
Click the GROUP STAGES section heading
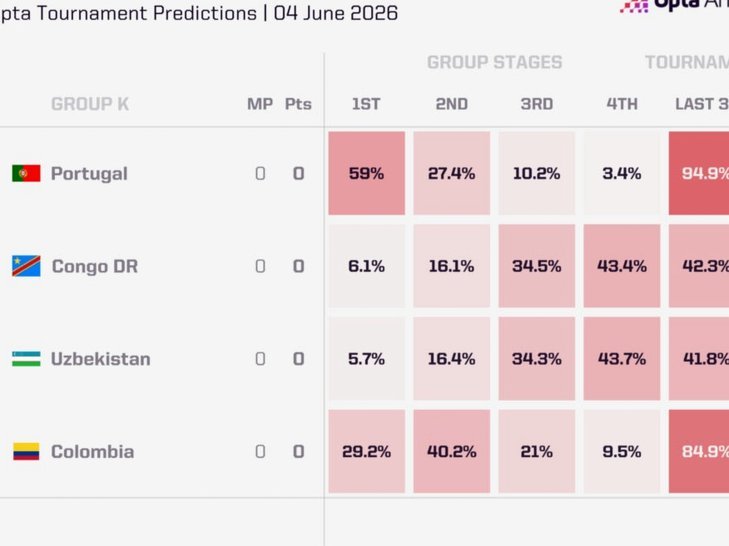[x=495, y=62]
